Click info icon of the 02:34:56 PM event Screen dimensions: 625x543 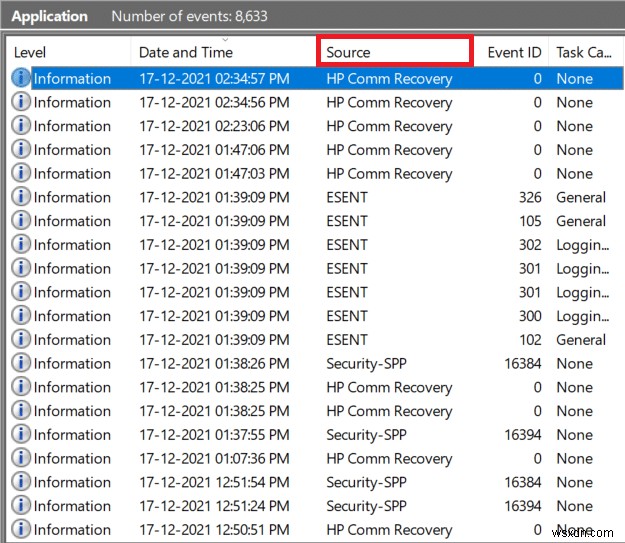coord(21,102)
